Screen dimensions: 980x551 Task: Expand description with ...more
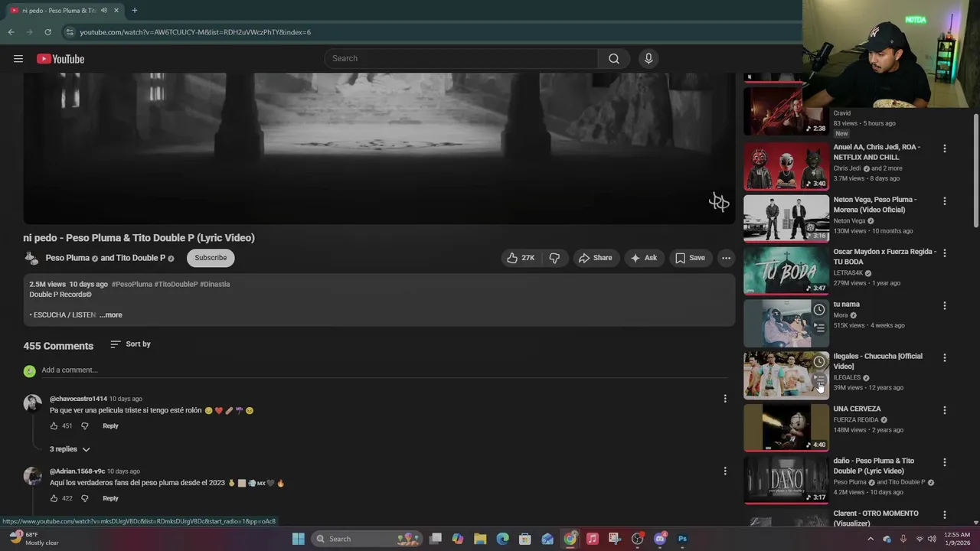point(111,315)
